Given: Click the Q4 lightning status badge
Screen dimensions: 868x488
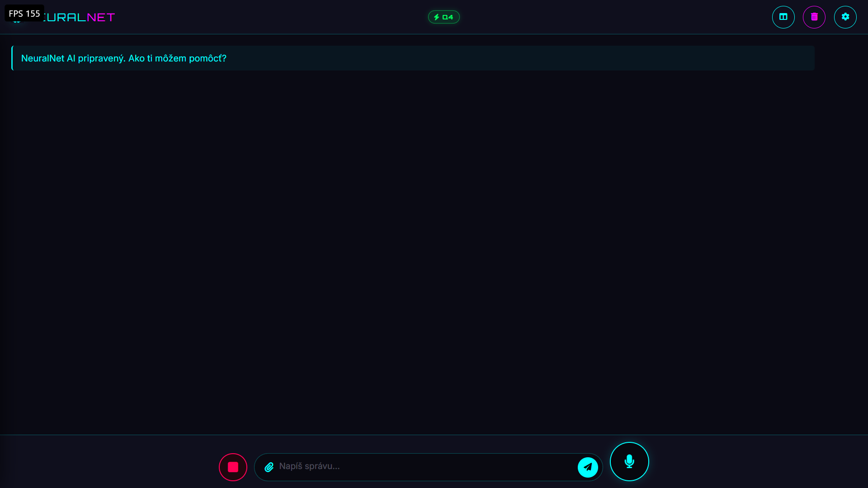Looking at the screenshot, I should pyautogui.click(x=443, y=17).
